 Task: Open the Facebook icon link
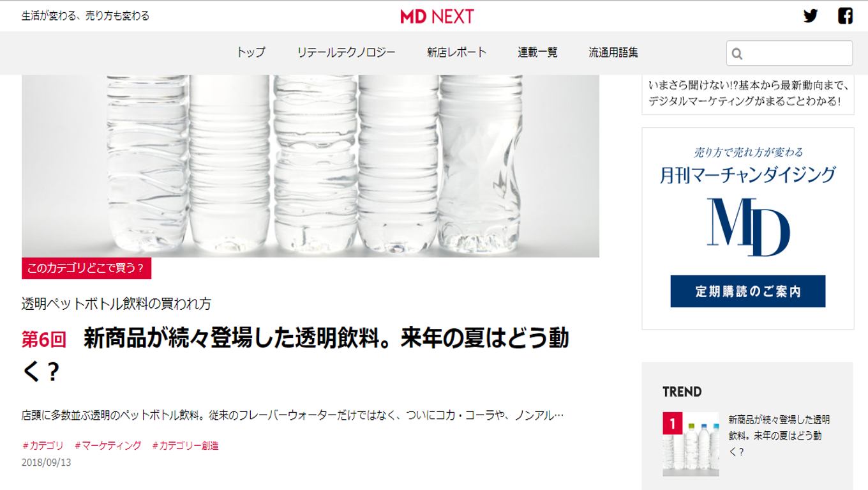coord(845,16)
